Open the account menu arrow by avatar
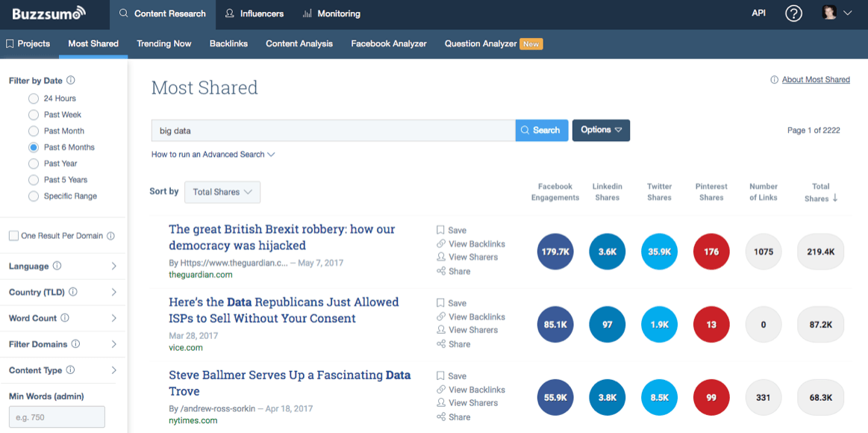868x433 pixels. pyautogui.click(x=847, y=14)
